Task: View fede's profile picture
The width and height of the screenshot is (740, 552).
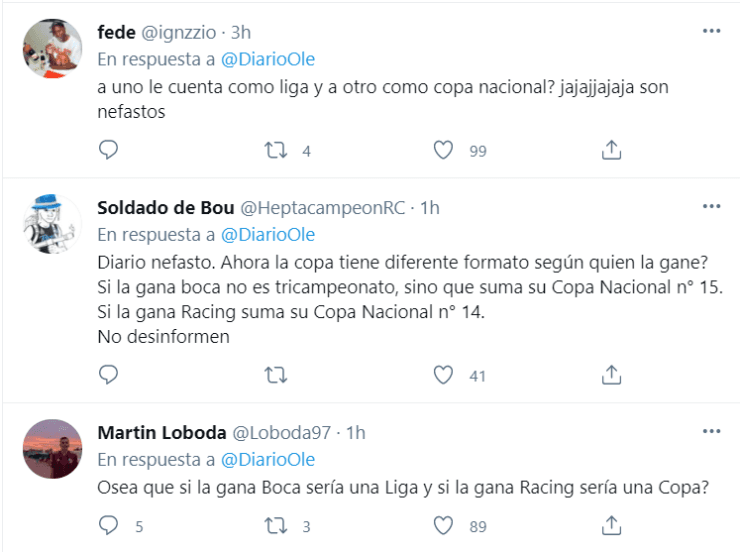Action: 52,48
